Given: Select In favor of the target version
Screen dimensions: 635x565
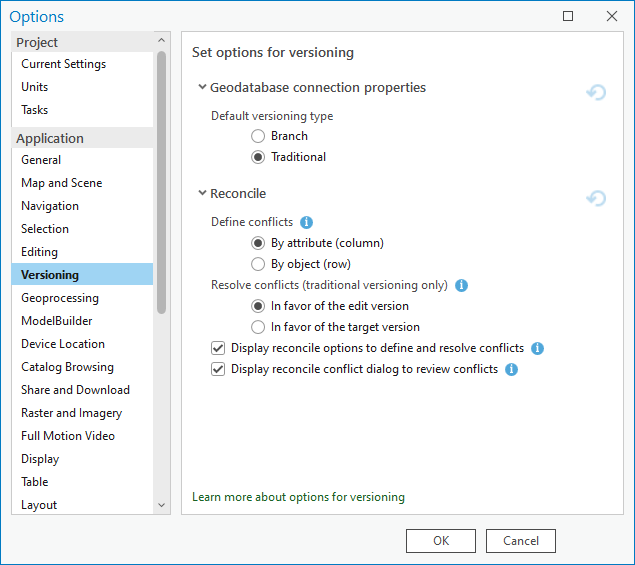Looking at the screenshot, I should pos(258,327).
